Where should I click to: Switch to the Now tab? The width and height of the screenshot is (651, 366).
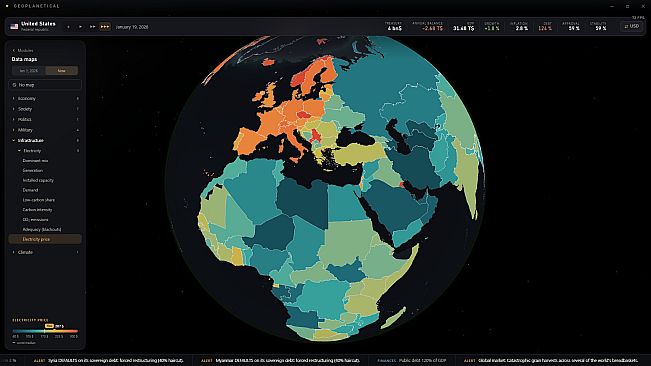(61, 71)
